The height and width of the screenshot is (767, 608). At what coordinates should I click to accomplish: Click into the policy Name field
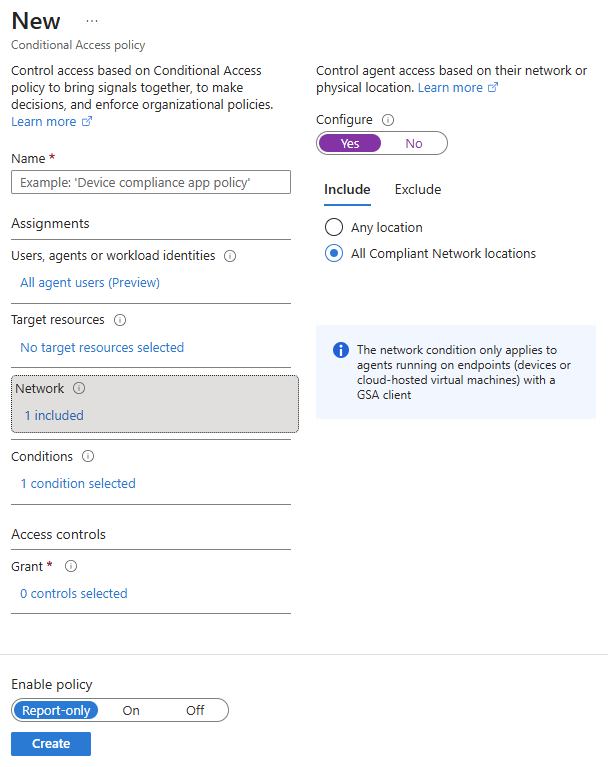tap(151, 182)
